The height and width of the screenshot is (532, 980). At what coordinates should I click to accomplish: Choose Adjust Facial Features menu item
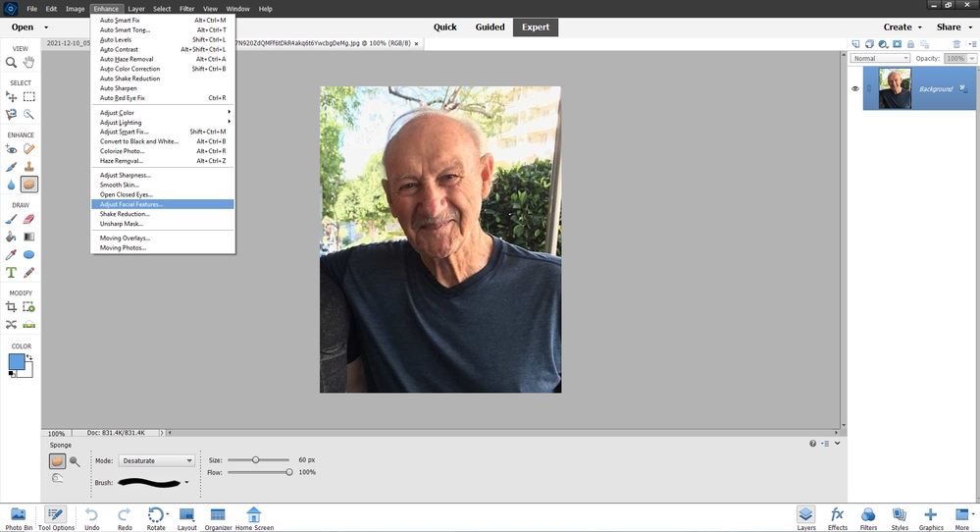coord(163,204)
